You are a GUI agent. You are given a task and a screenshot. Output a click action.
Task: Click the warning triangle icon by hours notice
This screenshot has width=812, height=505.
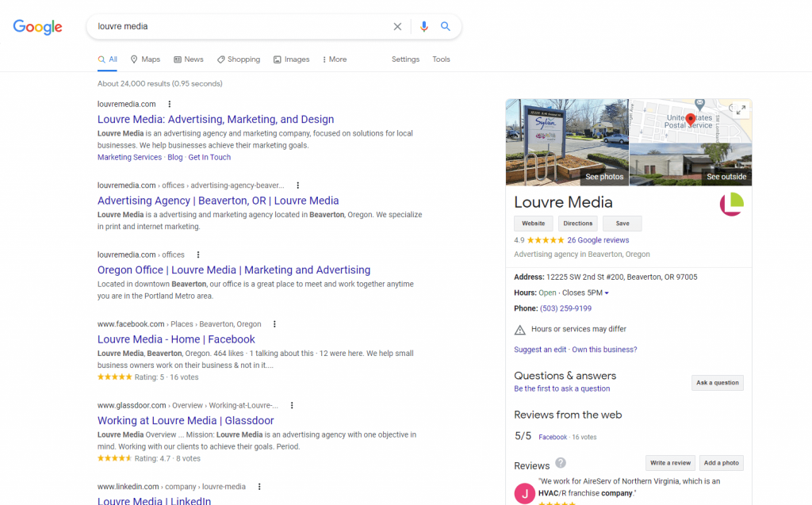(x=520, y=330)
